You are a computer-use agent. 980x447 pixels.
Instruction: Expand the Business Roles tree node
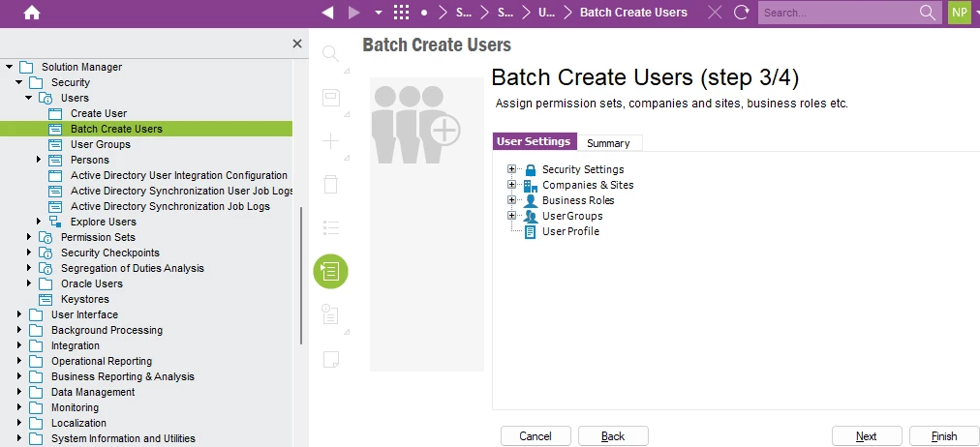tap(511, 200)
